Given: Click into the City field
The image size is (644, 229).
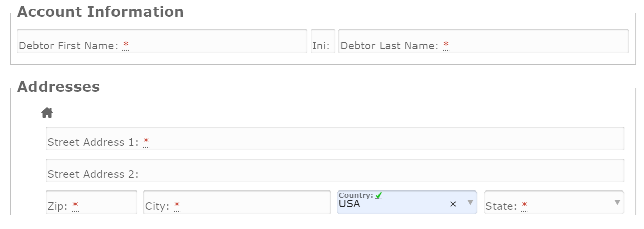Looking at the screenshot, I should (x=253, y=203).
